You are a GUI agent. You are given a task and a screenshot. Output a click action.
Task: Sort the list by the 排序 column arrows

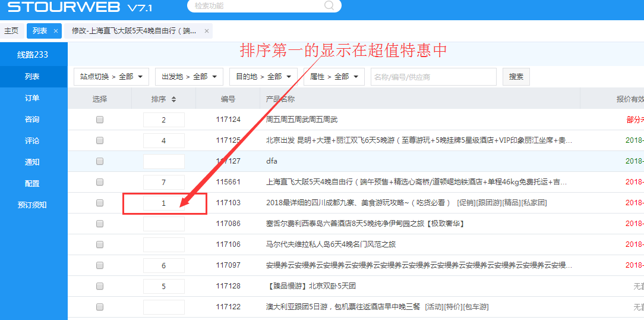[x=173, y=99]
